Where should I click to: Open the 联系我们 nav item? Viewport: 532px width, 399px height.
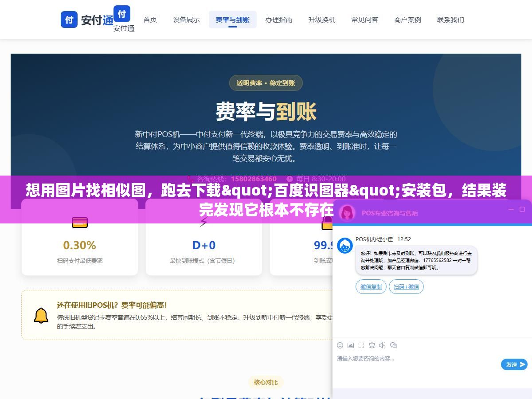coord(451,20)
